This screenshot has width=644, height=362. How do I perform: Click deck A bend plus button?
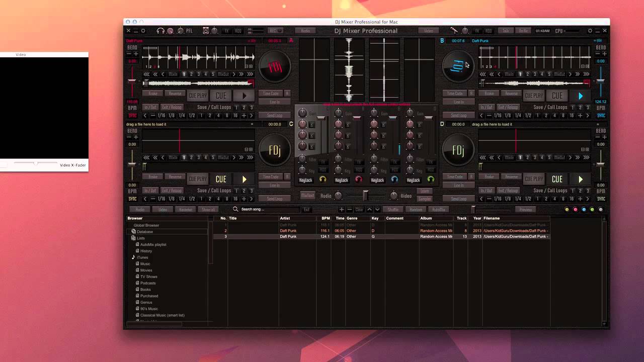(136, 53)
